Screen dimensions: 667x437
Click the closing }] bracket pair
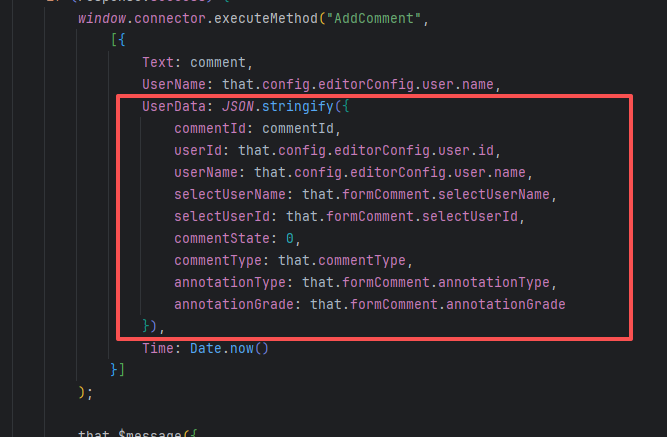coord(119,370)
